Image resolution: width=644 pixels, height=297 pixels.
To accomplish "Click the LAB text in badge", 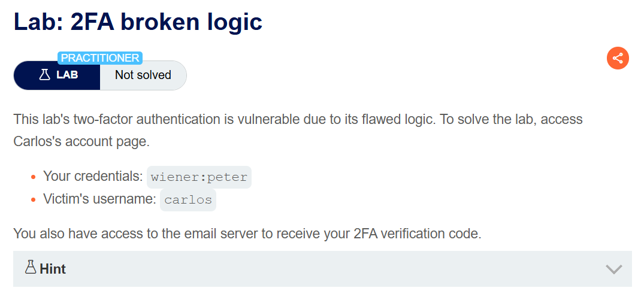I will [67, 75].
